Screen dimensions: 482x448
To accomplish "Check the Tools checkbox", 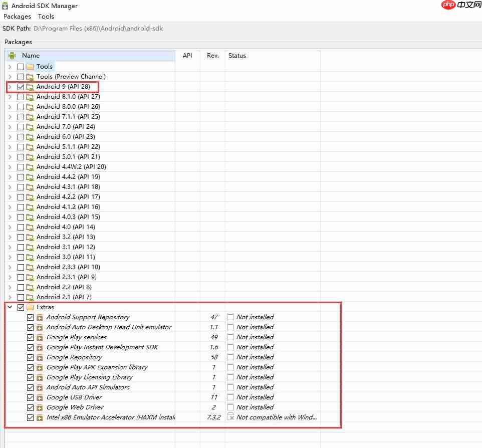I will pos(21,66).
